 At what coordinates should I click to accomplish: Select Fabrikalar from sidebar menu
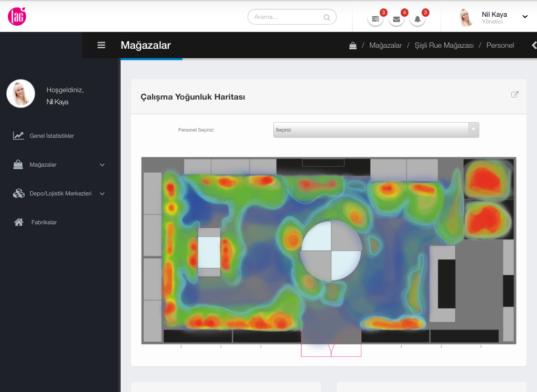pyautogui.click(x=44, y=222)
